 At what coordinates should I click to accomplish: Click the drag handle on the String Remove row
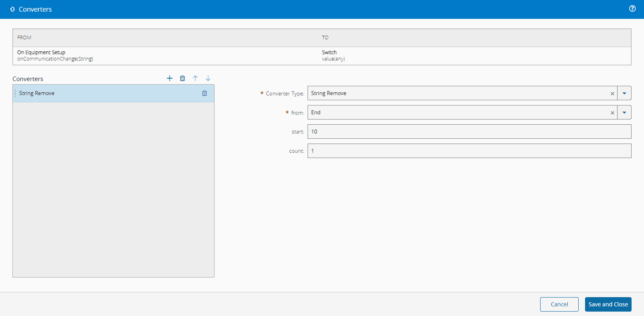[15, 93]
